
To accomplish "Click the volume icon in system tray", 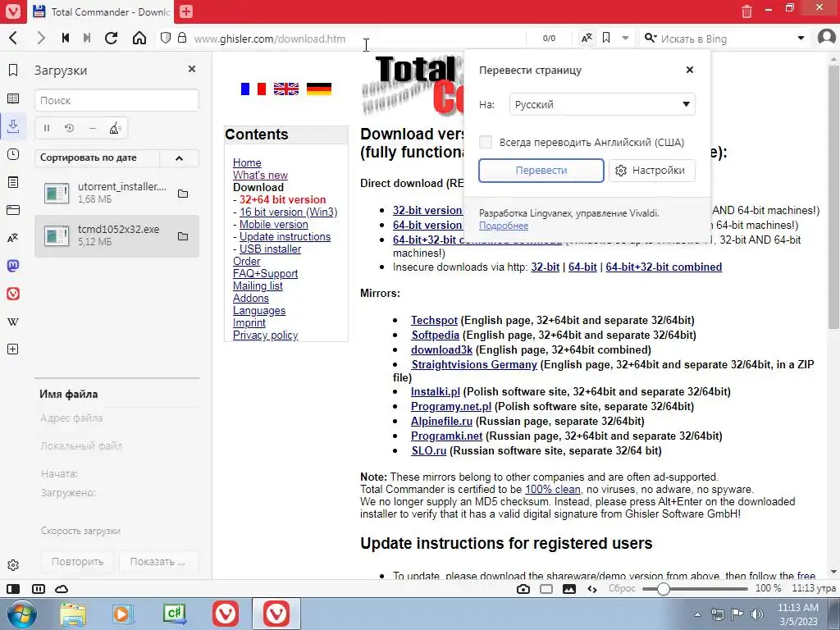I will [x=757, y=614].
